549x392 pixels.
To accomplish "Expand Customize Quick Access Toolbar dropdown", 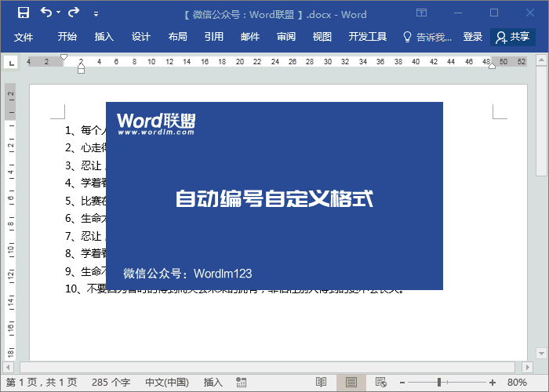I will [x=96, y=14].
